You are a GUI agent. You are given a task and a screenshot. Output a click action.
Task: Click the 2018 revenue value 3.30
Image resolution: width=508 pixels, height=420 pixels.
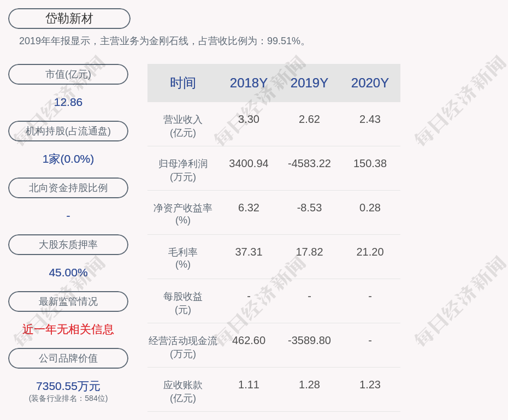point(249,119)
